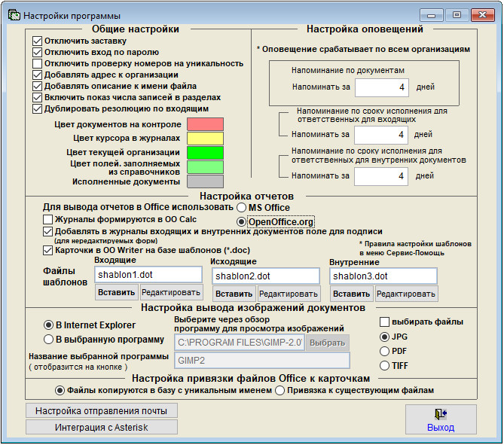Choose PDF image format option
Viewport: 504px width, 445px height.
[x=384, y=351]
